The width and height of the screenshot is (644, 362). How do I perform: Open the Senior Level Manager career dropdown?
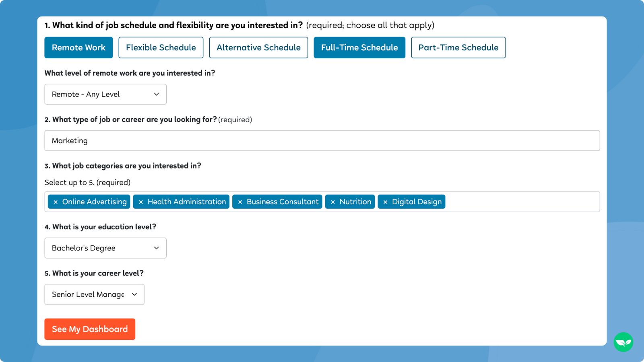[94, 294]
